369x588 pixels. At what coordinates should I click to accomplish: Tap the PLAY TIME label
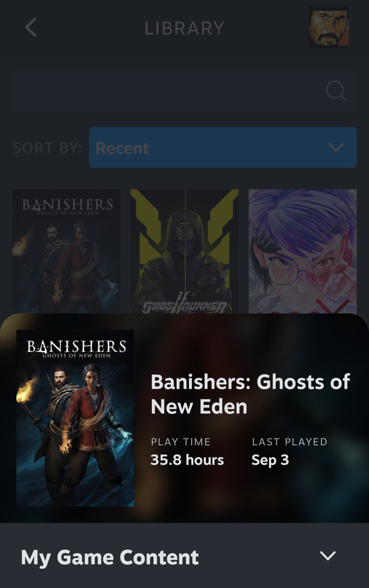pyautogui.click(x=181, y=442)
